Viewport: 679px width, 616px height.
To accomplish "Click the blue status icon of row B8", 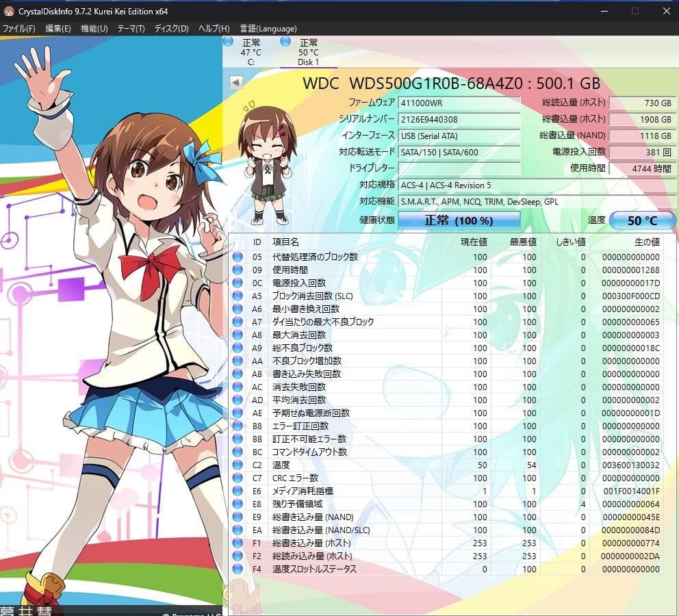I will pos(238,426).
